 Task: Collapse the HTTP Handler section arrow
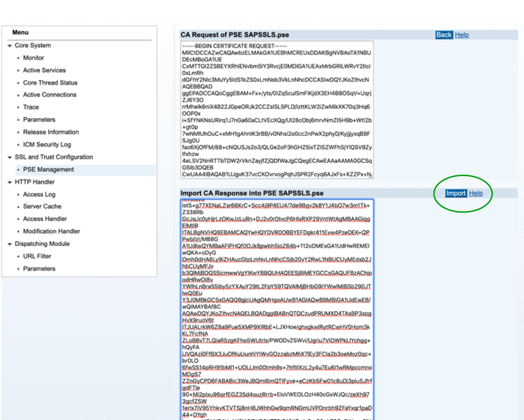pyautogui.click(x=10, y=182)
